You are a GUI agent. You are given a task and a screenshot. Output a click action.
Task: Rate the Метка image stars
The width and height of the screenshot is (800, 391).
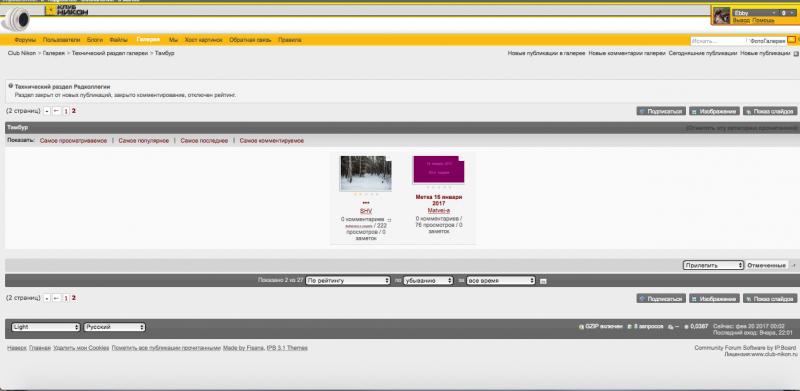439,187
